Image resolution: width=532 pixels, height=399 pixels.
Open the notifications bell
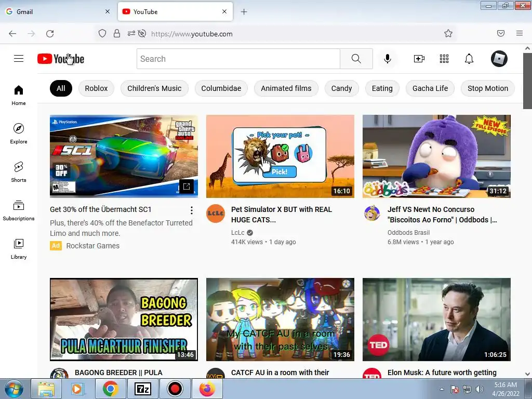point(469,59)
